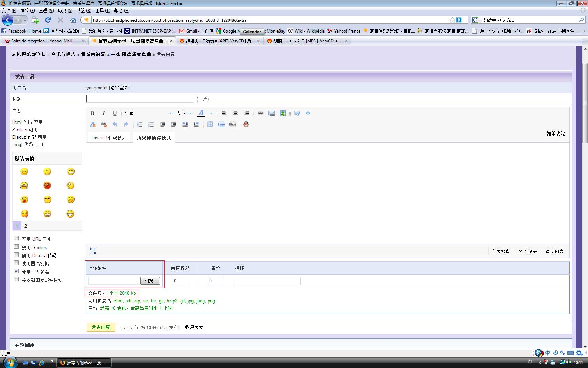Click the 退出登录 link

pyautogui.click(x=120, y=88)
